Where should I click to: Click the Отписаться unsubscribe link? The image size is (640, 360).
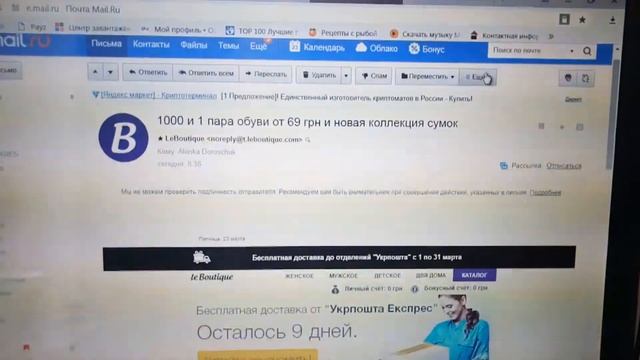564,166
